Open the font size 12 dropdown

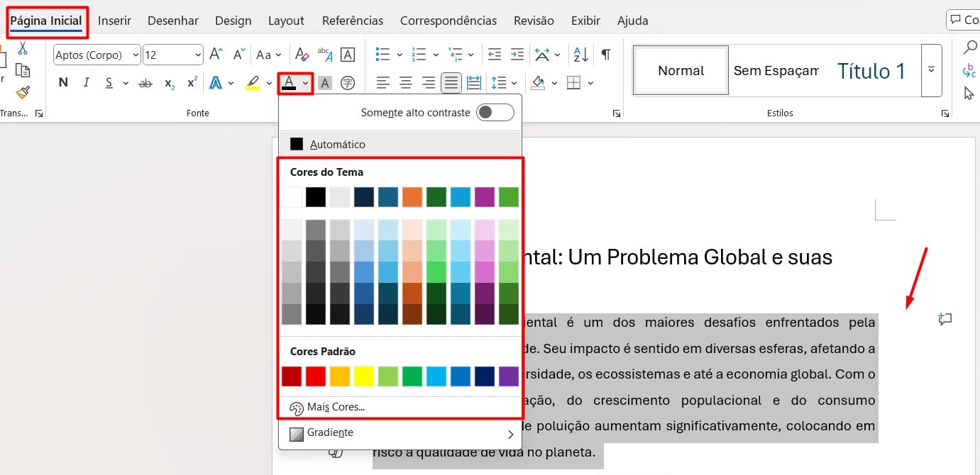click(x=197, y=55)
